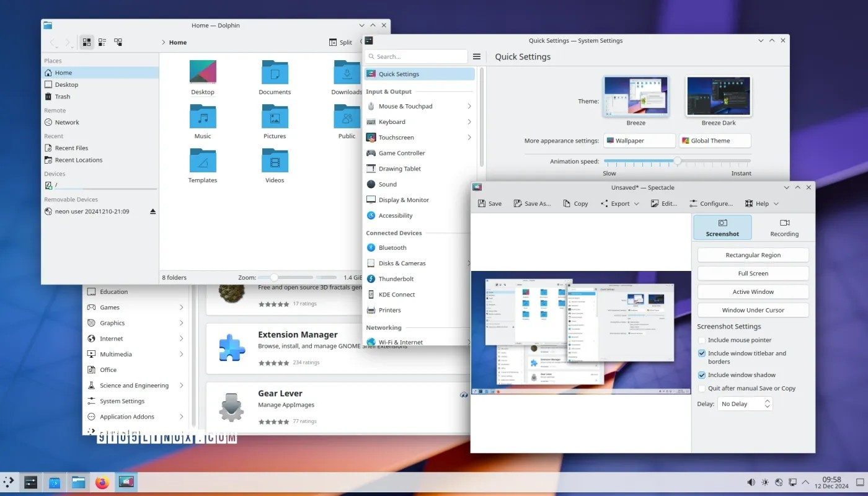Click the volume icon in the system tray
Viewport: 868px width, 496px height.
(751, 482)
